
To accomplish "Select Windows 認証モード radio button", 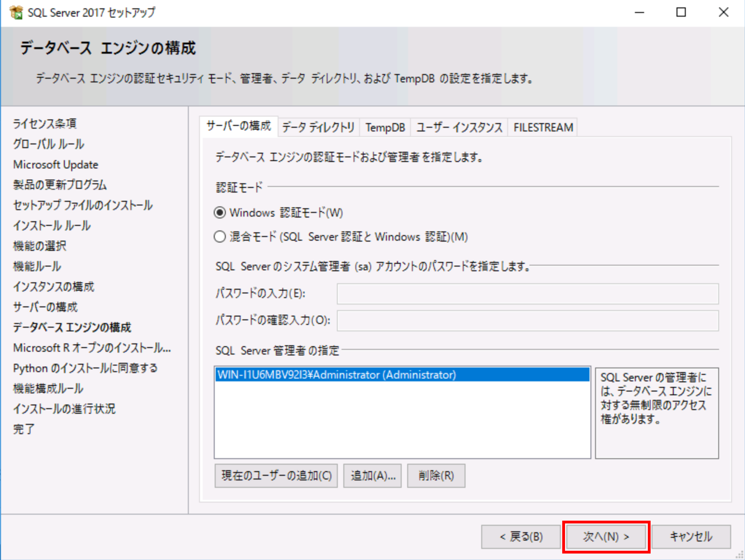I will point(220,212).
